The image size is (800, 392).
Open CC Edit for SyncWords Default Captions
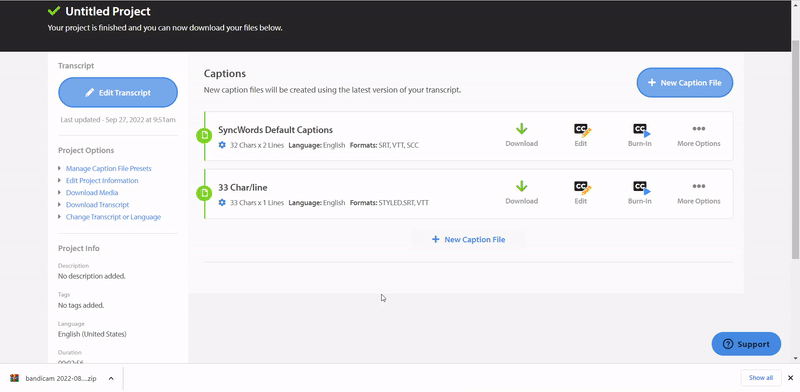pyautogui.click(x=581, y=135)
